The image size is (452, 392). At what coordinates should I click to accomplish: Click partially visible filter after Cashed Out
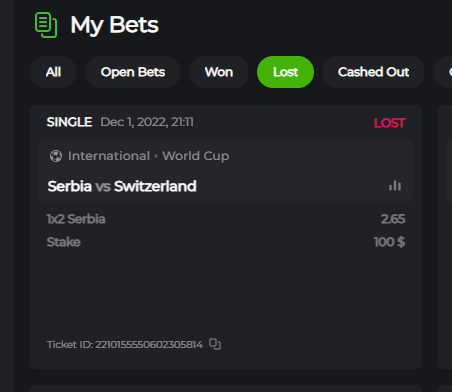coord(445,72)
